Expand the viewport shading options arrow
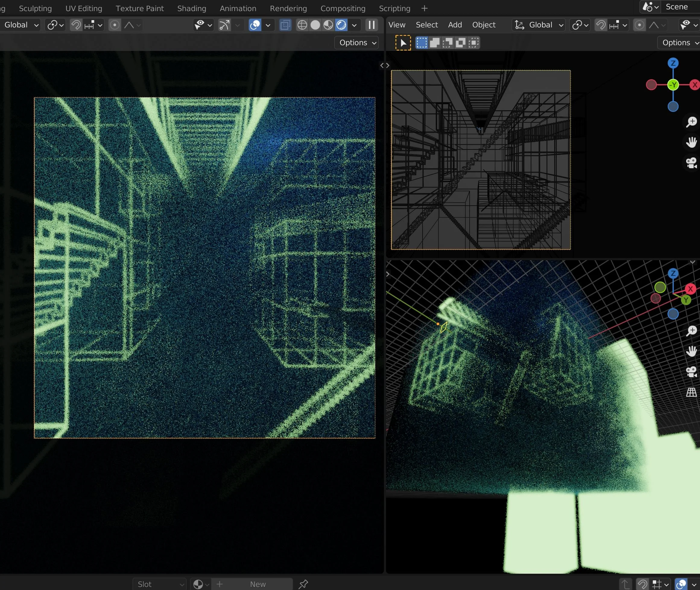The image size is (700, 590). pos(354,25)
